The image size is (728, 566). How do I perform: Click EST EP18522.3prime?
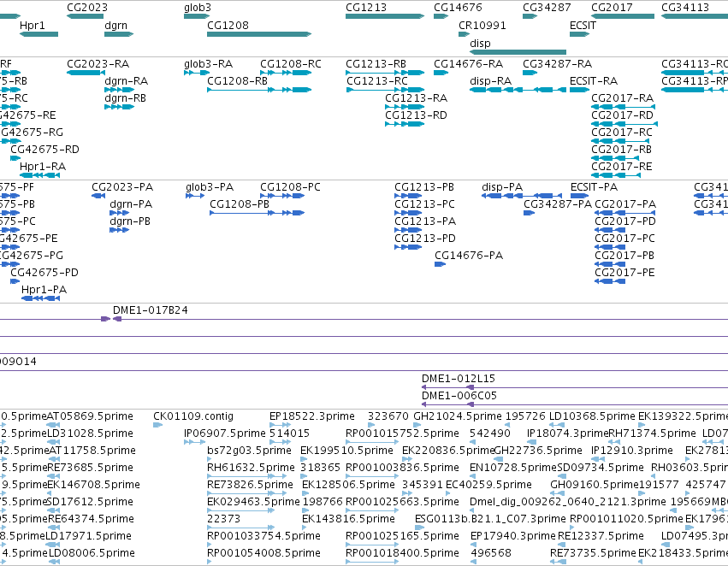[x=312, y=416]
